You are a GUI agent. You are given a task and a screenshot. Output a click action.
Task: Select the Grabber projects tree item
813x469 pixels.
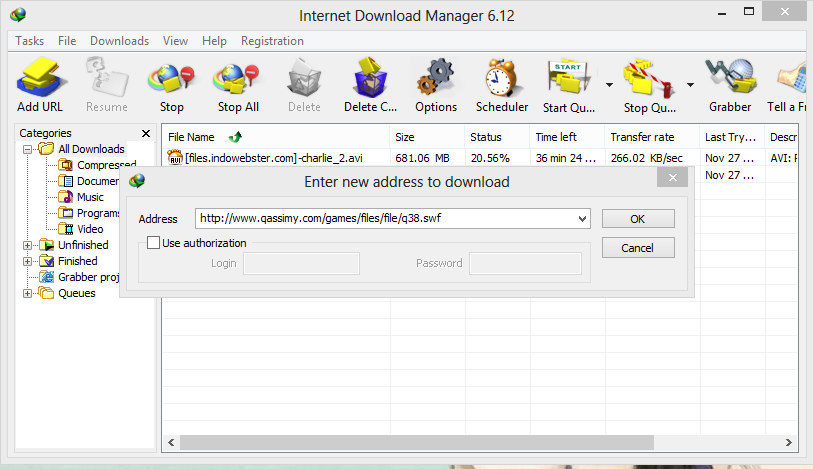79,277
